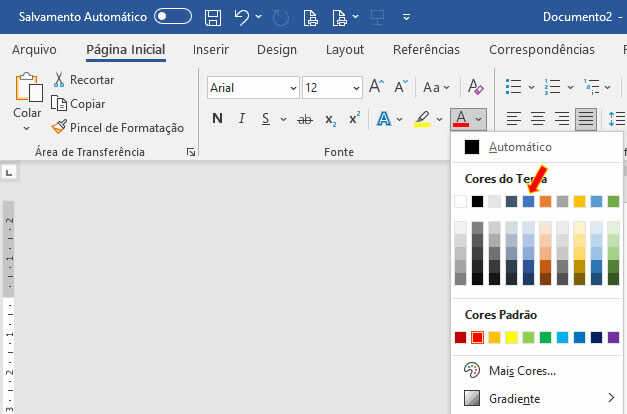
Task: Click the Bullets list icon
Action: click(x=513, y=87)
